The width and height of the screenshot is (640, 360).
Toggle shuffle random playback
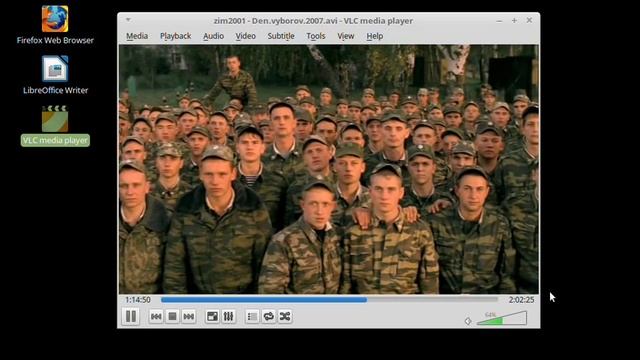285,316
